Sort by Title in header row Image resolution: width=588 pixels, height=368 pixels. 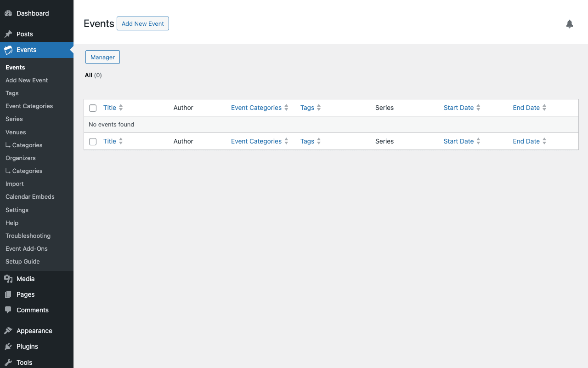(x=110, y=108)
